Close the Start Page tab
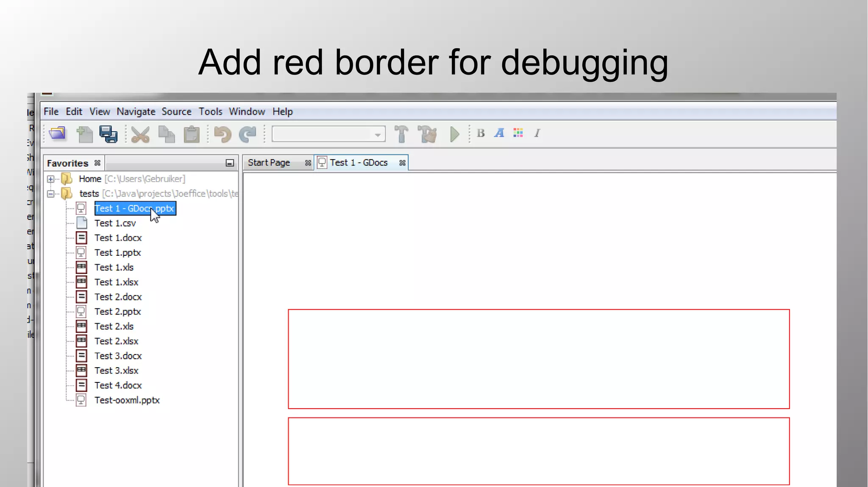The height and width of the screenshot is (487, 868). point(308,163)
